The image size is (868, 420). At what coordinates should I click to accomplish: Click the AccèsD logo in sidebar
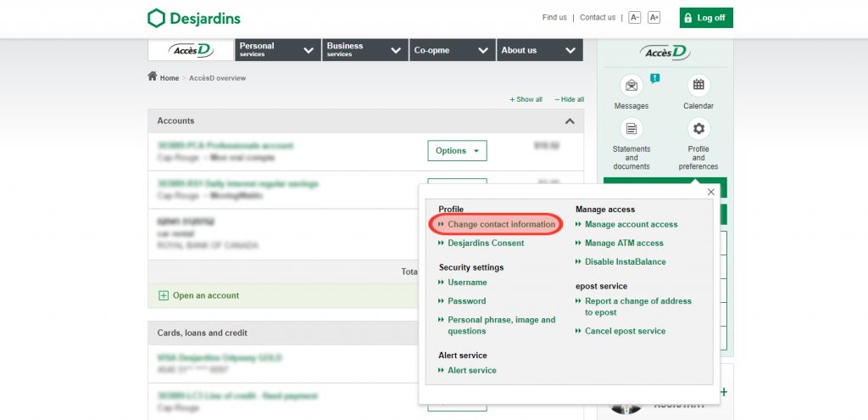665,53
